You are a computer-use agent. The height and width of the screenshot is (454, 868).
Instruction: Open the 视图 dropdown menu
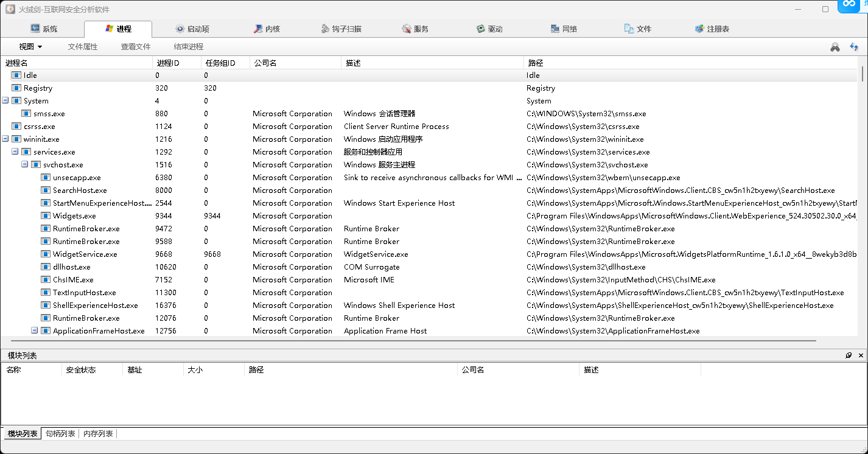coord(30,47)
